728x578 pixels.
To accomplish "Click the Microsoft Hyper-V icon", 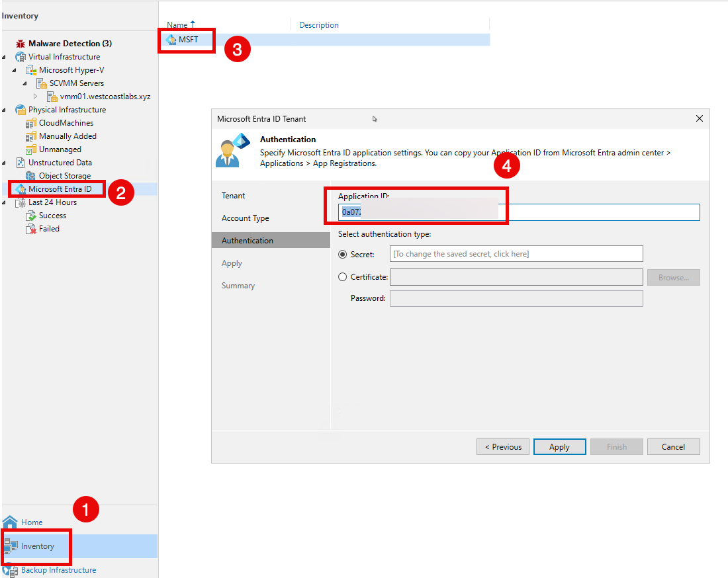I will point(30,70).
